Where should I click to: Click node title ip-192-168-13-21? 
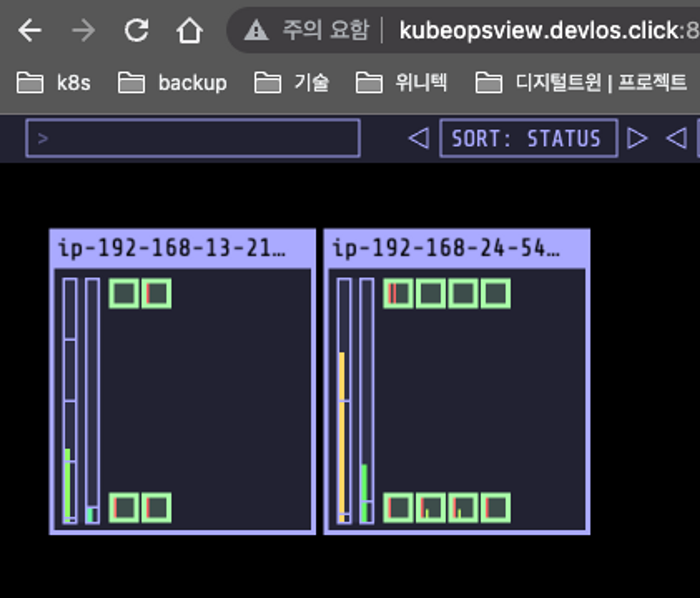pos(172,248)
